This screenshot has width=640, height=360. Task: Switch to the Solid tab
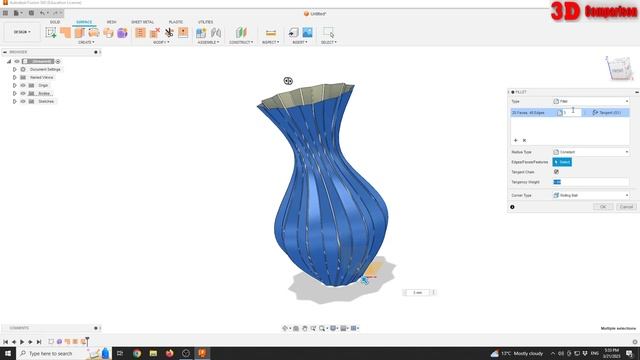(x=55, y=22)
